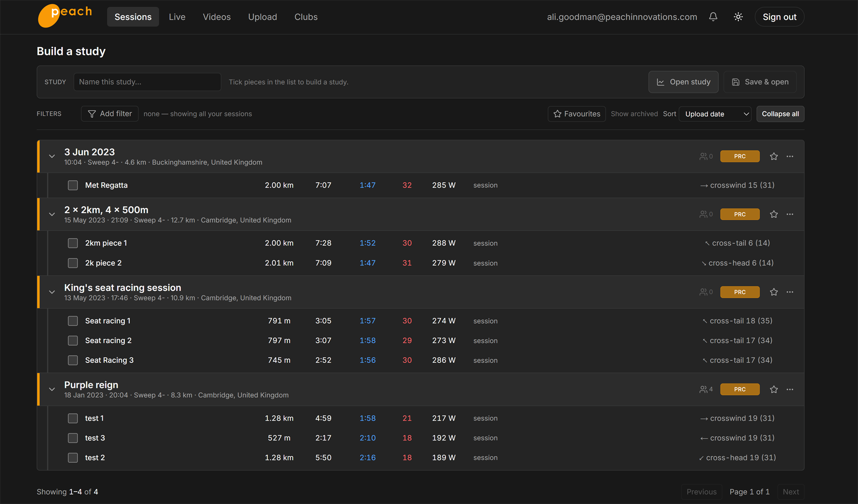Image resolution: width=858 pixels, height=504 pixels.
Task: Select the Seat racing 2 checkbox
Action: [x=73, y=341]
